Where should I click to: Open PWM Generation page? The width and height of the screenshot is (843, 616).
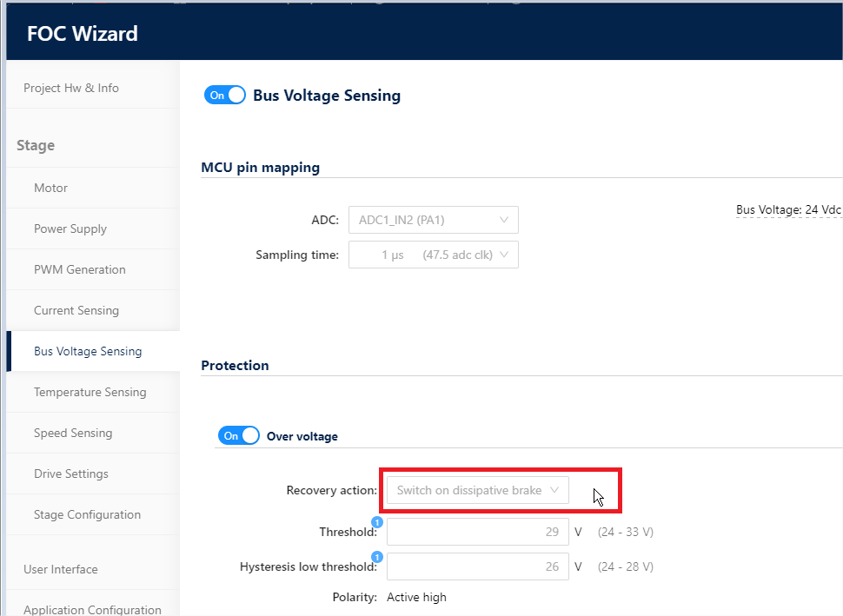click(80, 269)
